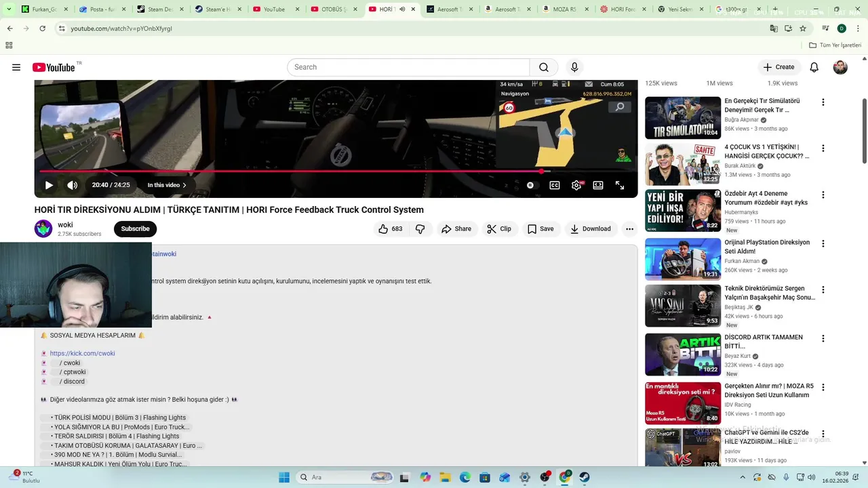Open Microsoft Edge from taskbar

465,477
